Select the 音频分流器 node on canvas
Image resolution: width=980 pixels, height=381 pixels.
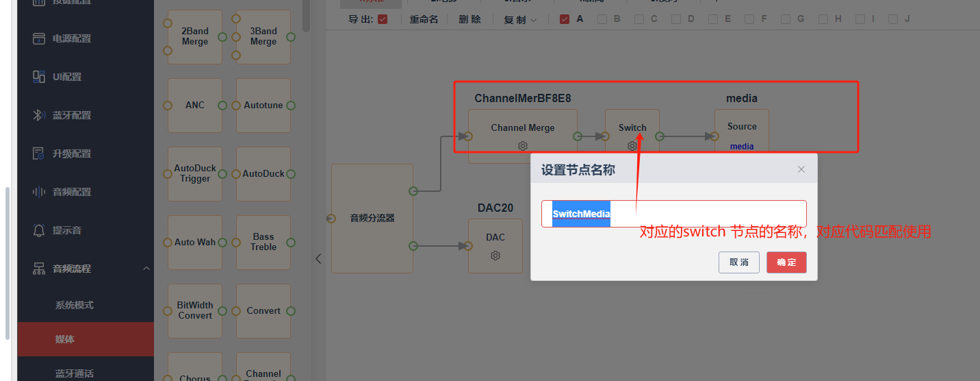tap(372, 219)
